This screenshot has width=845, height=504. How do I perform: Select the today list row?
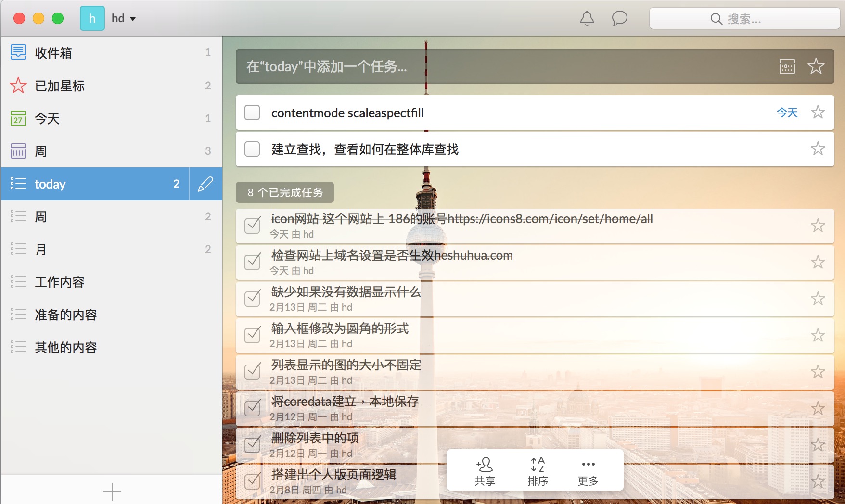95,184
